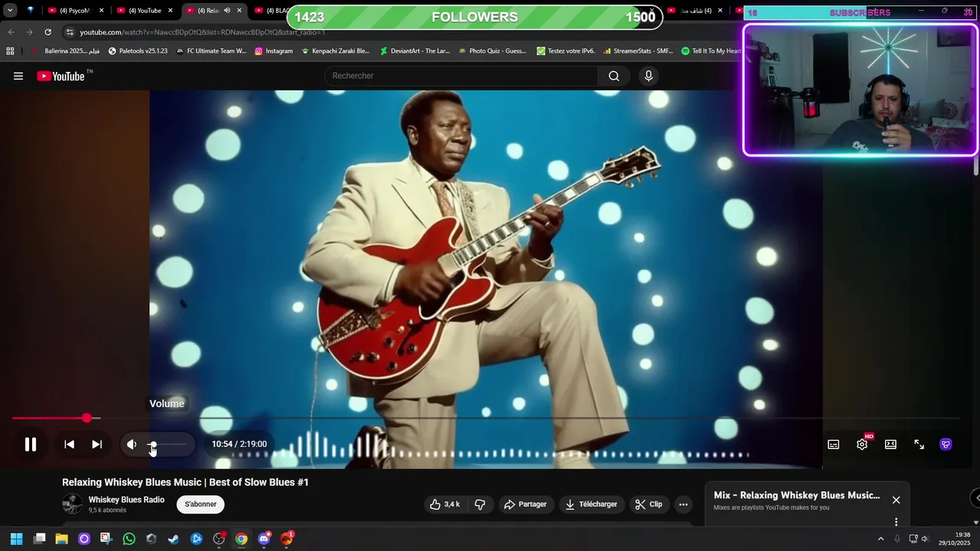Screen dimensions: 980x551
Task: View site information icon in address bar
Action: click(x=70, y=32)
